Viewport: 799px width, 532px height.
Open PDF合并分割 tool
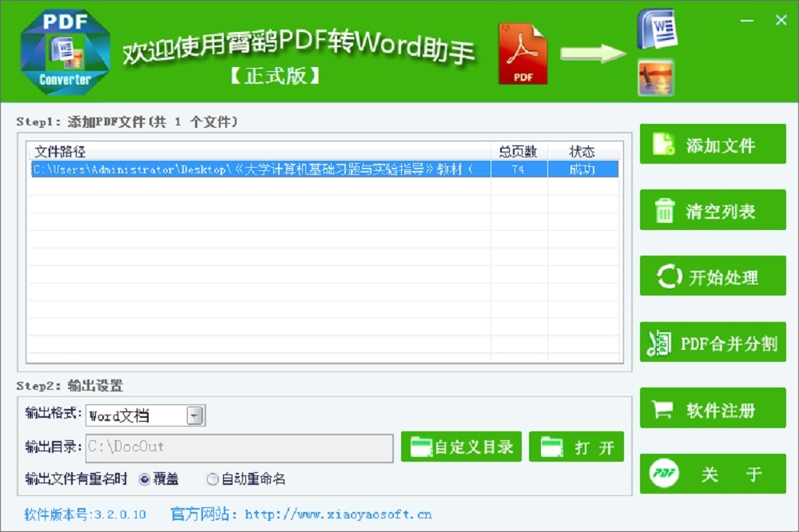pos(713,343)
